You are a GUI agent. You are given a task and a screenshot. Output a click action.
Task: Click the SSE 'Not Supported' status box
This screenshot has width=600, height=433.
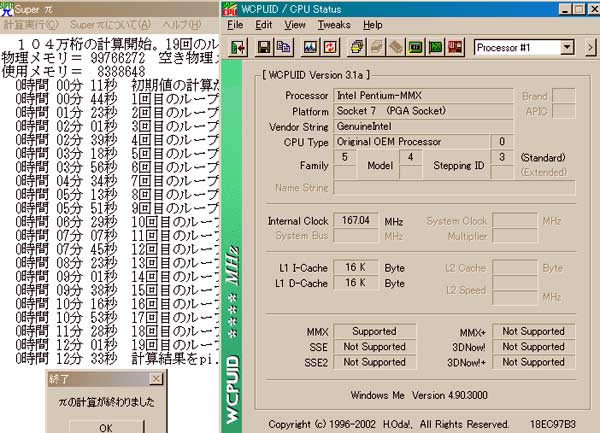coord(374,347)
